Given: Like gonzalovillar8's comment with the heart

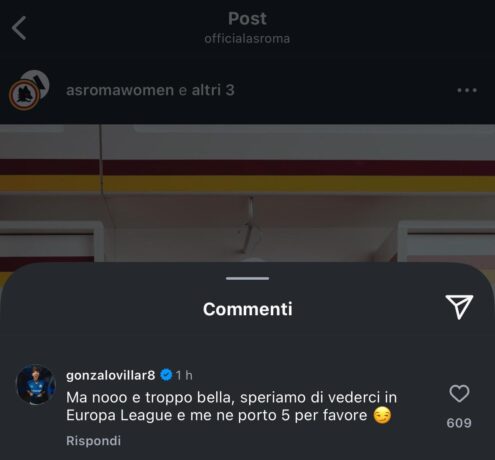Looking at the screenshot, I should coord(459,394).
